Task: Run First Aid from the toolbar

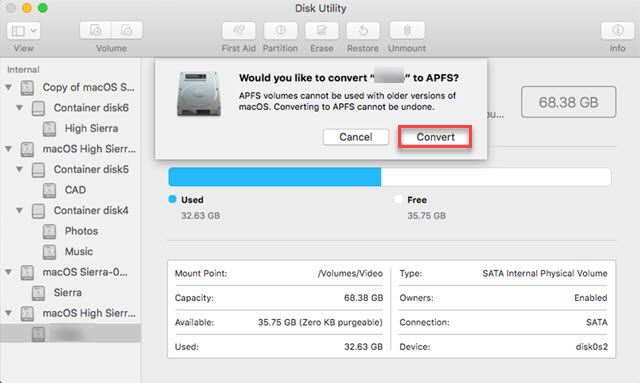Action: 239,31
